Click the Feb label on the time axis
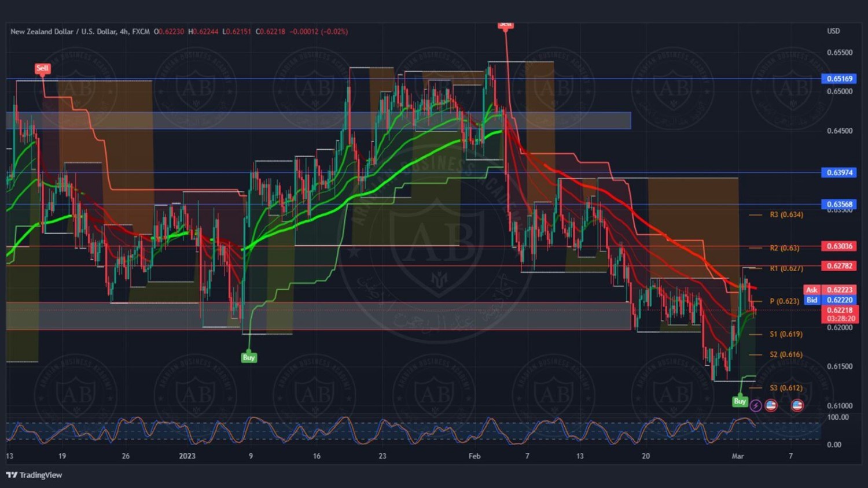The image size is (868, 488). [x=475, y=456]
